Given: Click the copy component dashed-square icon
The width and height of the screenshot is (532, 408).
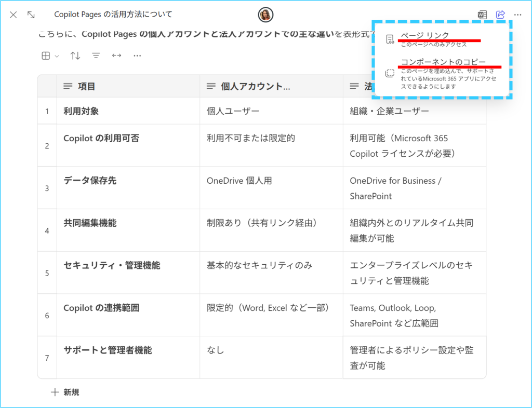Looking at the screenshot, I should (390, 73).
